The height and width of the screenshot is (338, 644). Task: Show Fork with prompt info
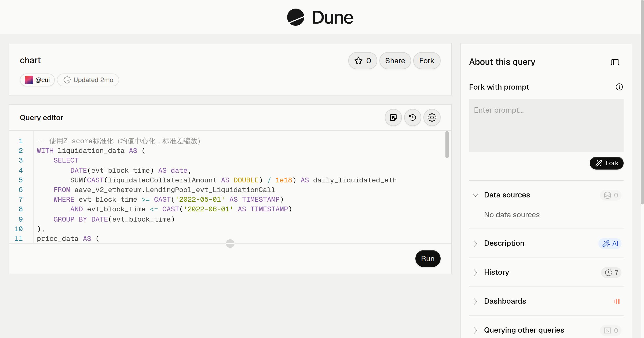click(619, 87)
